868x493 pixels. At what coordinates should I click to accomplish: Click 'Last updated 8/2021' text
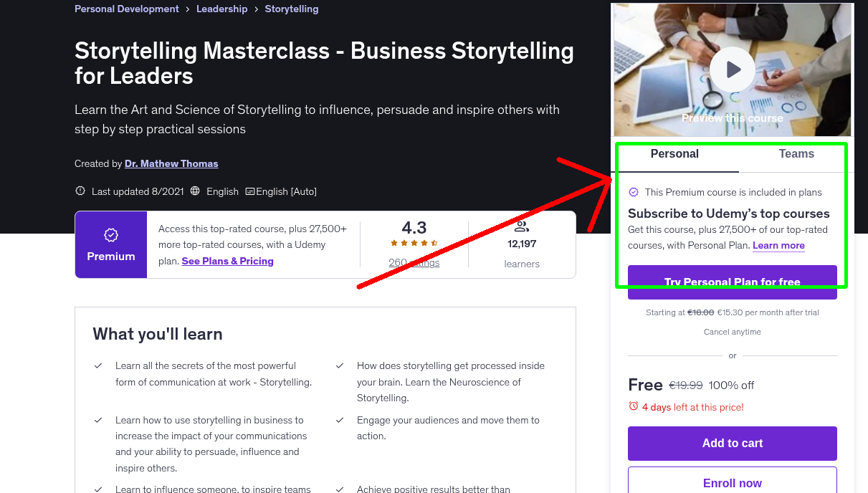(x=138, y=191)
